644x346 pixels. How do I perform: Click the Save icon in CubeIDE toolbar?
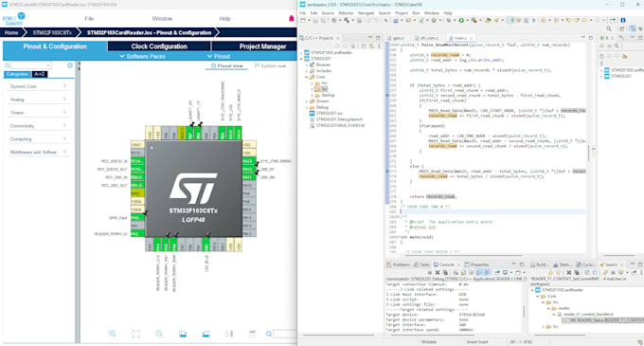pos(315,20)
